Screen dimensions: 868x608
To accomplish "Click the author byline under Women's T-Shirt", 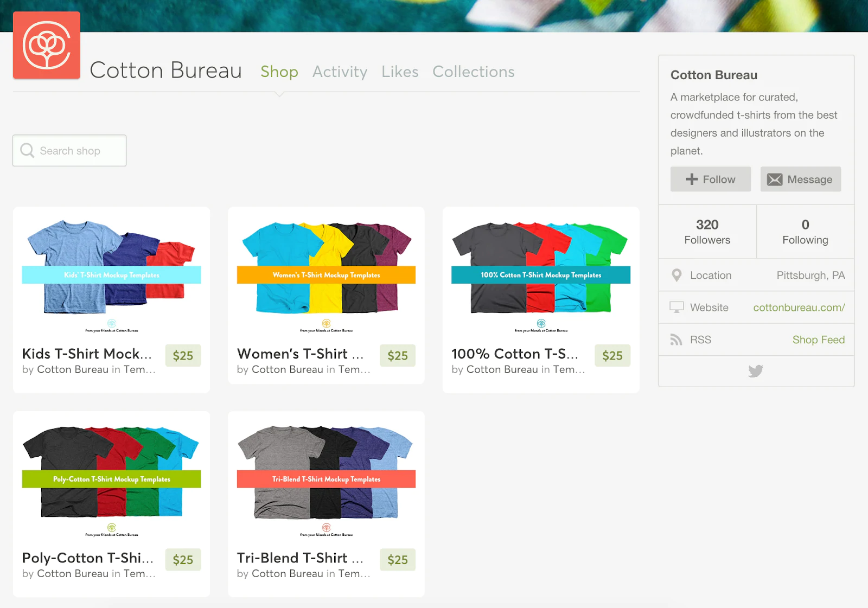I will 304,369.
